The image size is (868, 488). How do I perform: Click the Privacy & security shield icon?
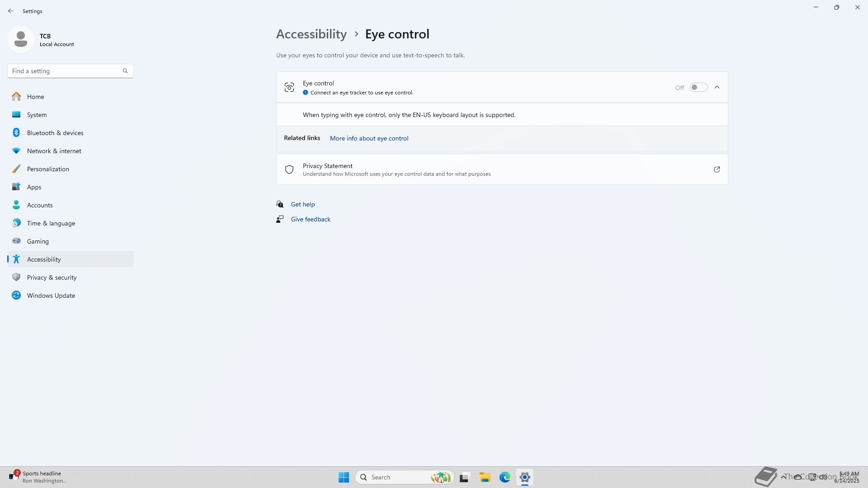point(16,277)
